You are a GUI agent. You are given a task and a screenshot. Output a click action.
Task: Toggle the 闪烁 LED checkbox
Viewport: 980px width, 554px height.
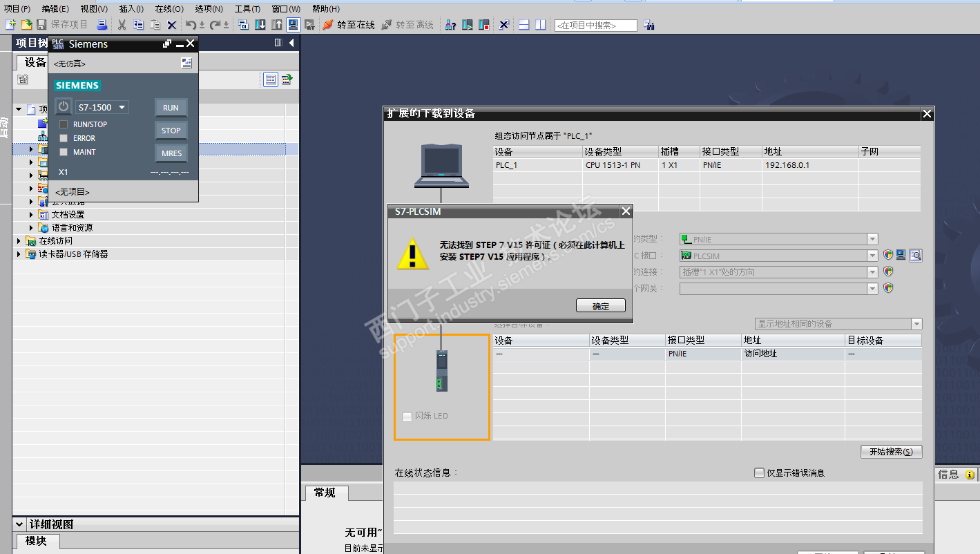tap(407, 417)
